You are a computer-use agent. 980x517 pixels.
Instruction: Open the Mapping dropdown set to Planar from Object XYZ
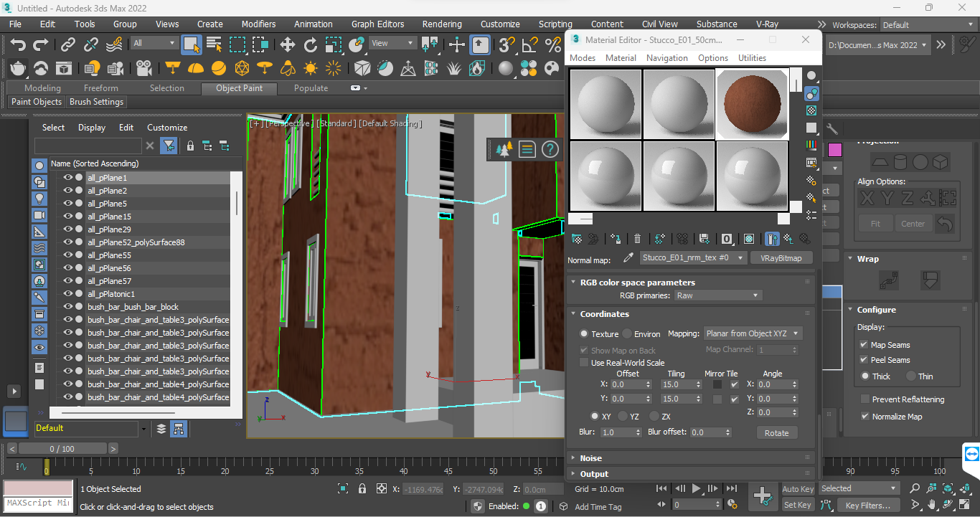[752, 333]
